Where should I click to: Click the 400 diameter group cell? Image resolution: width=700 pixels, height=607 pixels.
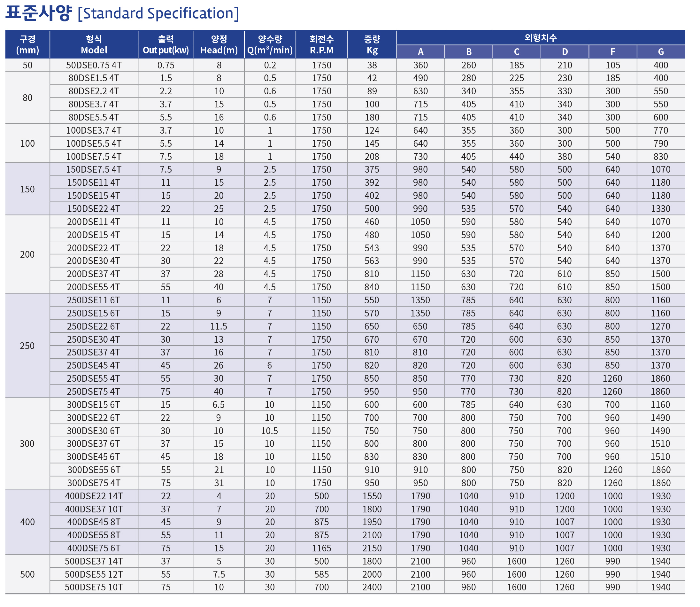tap(27, 522)
